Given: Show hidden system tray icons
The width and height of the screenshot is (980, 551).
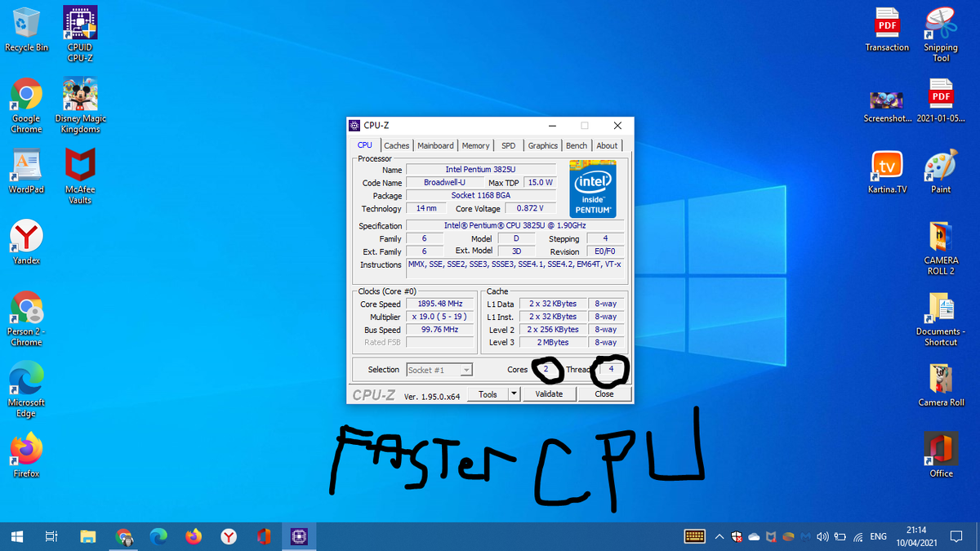Looking at the screenshot, I should (719, 536).
